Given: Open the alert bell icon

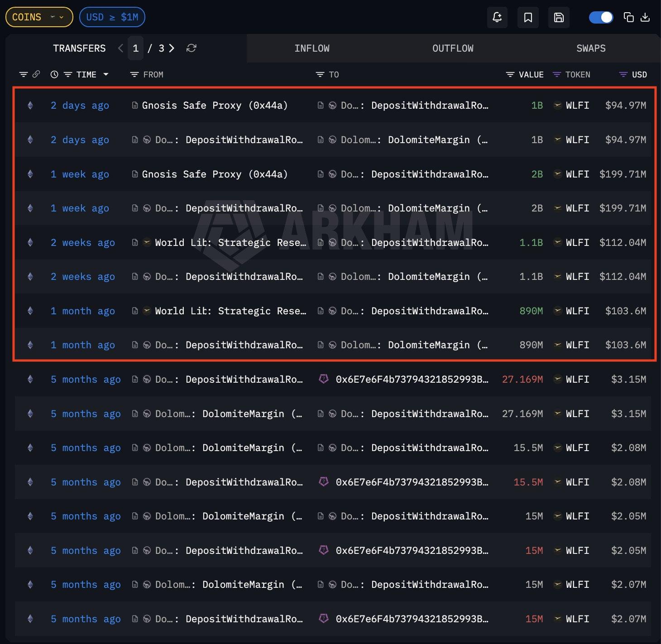Looking at the screenshot, I should (x=497, y=17).
